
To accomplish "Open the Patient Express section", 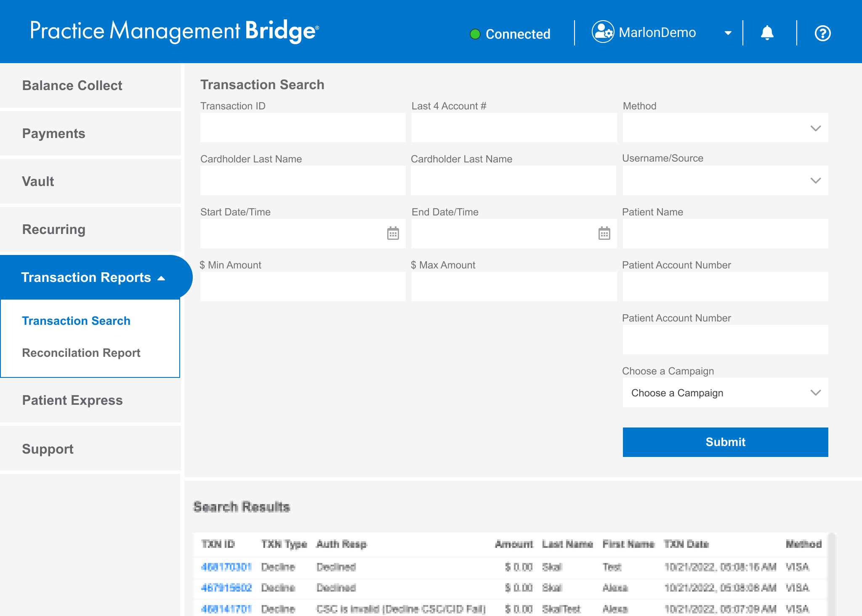I will (x=72, y=401).
